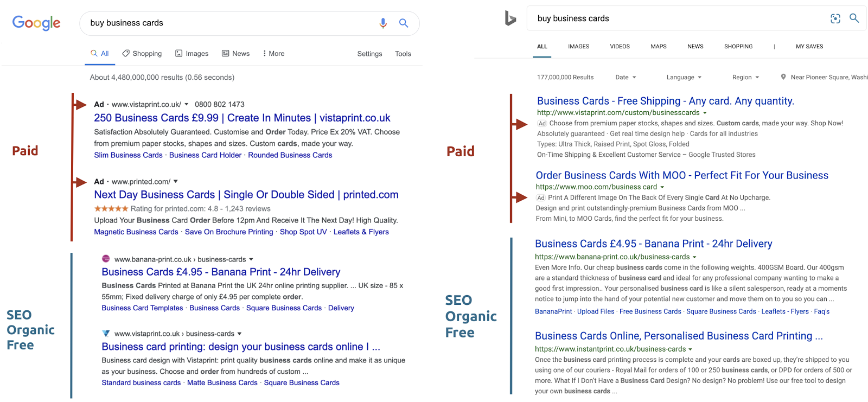The width and height of the screenshot is (868, 402).
Task: Open printed.com ad URL dropdown arrow
Action: [176, 181]
